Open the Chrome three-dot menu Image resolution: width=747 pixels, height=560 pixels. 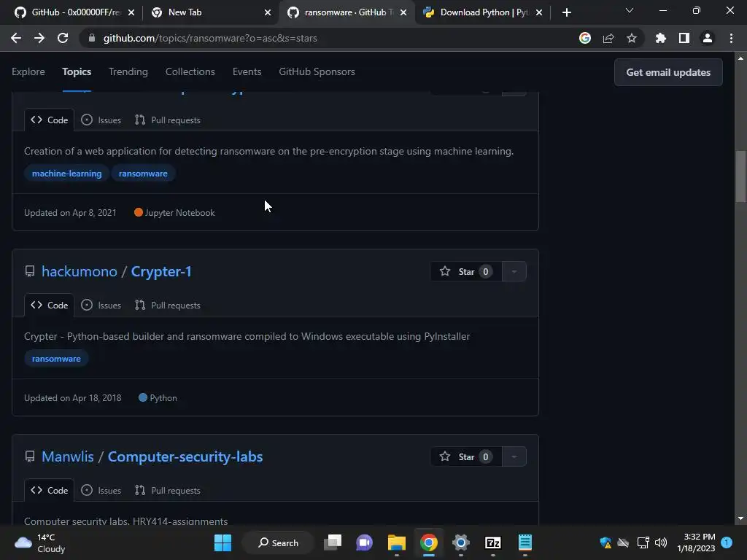coord(731,38)
